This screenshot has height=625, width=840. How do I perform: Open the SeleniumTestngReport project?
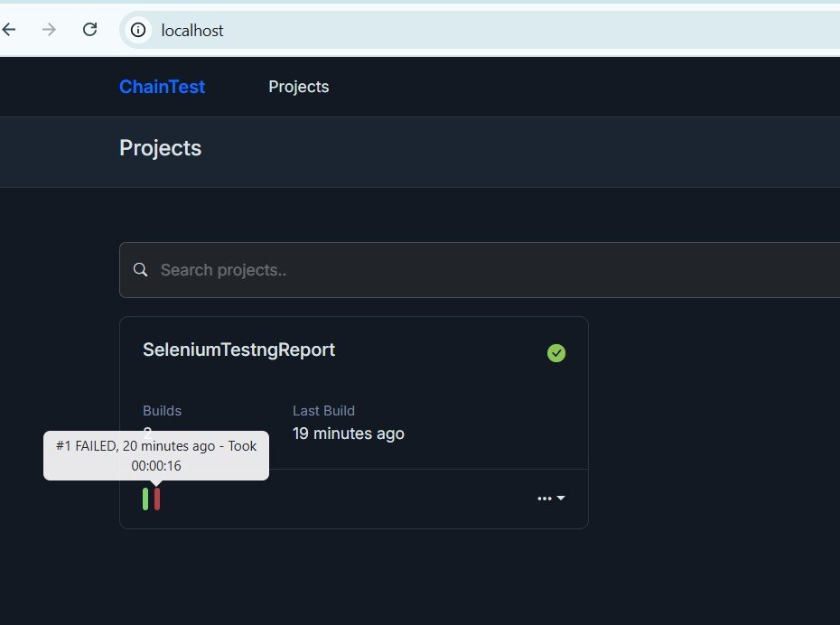[x=239, y=350]
